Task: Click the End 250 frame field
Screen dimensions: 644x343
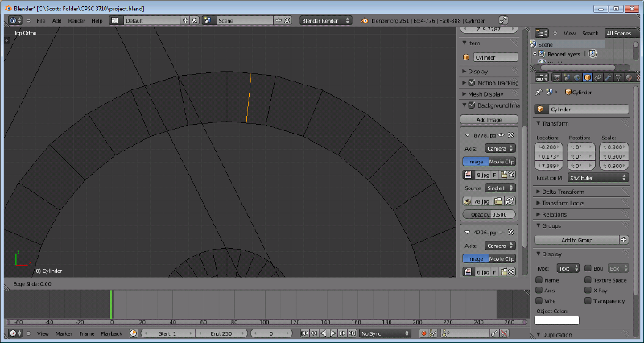Action: pyautogui.click(x=221, y=333)
